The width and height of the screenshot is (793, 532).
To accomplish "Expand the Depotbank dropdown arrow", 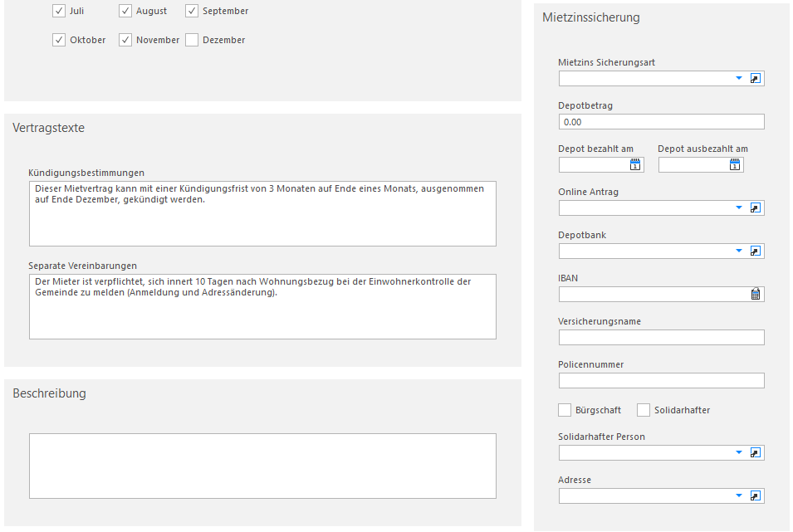I will pyautogui.click(x=739, y=251).
